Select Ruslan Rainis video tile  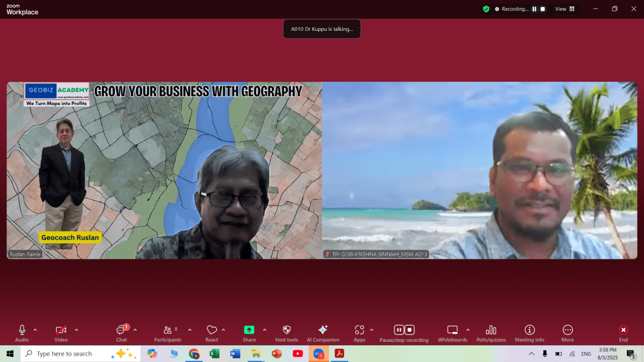[164, 170]
